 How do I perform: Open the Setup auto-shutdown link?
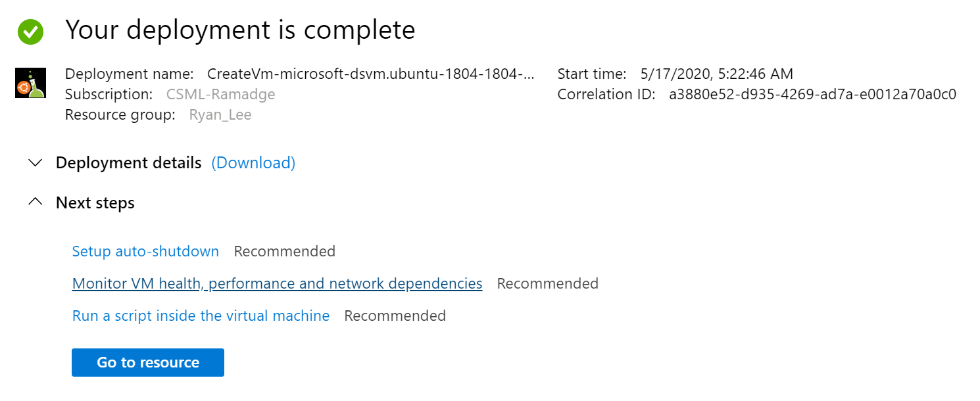145,251
